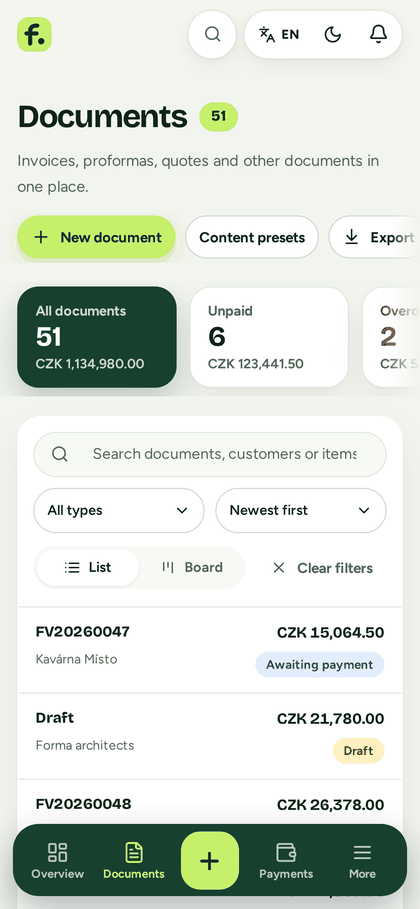Viewport: 420px width, 909px height.
Task: Create a New document
Action: pos(96,237)
